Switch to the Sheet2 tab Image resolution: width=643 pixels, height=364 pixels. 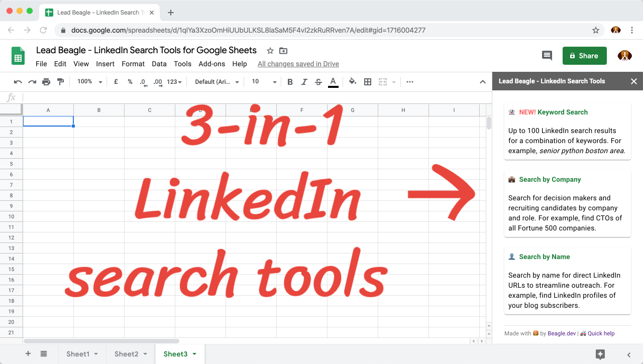[x=126, y=354]
